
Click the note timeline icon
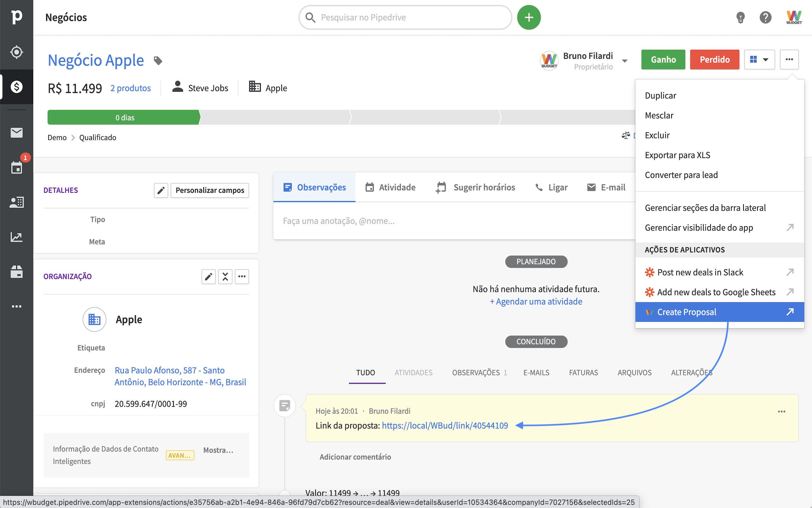tap(285, 405)
